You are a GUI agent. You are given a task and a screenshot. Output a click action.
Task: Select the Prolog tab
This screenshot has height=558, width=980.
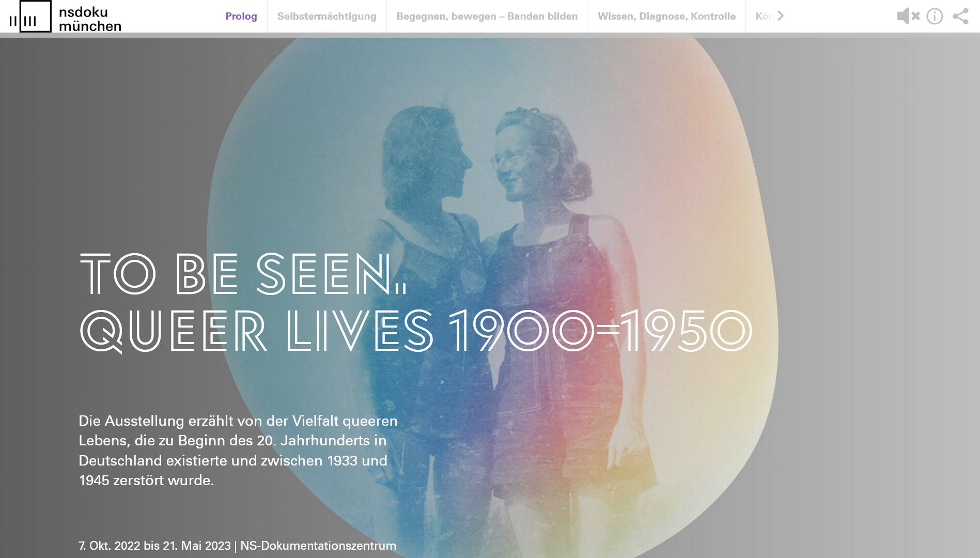click(x=241, y=16)
